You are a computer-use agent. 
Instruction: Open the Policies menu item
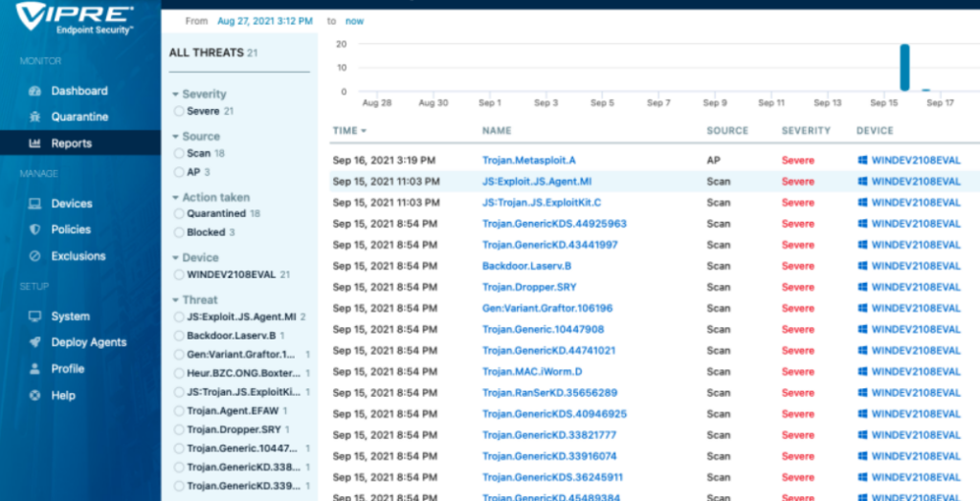coord(71,229)
